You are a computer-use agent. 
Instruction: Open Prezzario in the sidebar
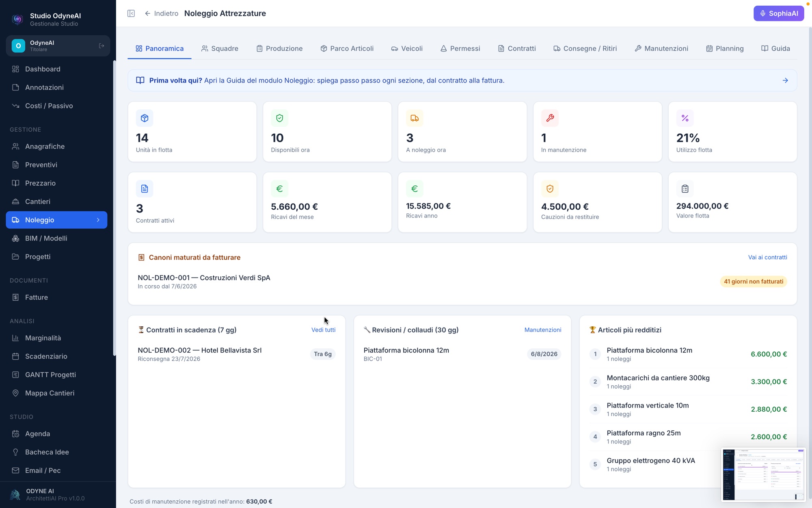click(56, 183)
